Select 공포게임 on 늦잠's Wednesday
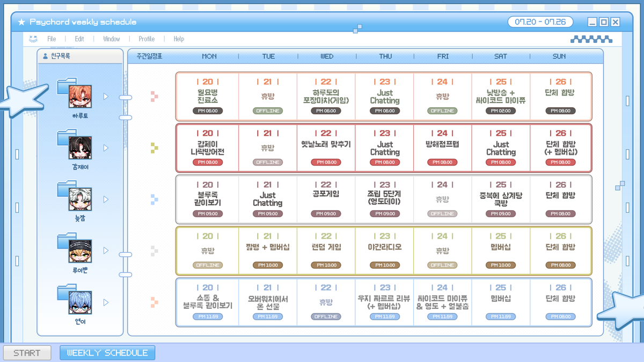This screenshot has width=644, height=362. (326, 195)
